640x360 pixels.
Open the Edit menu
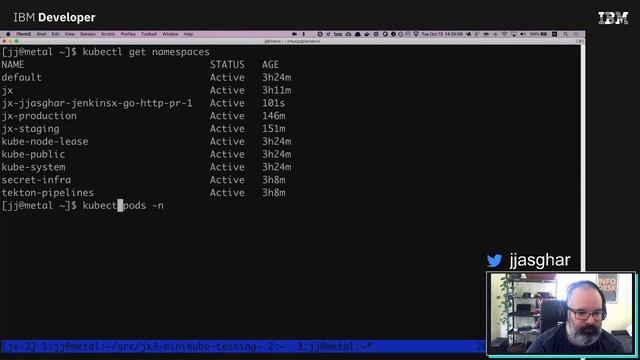(56, 34)
